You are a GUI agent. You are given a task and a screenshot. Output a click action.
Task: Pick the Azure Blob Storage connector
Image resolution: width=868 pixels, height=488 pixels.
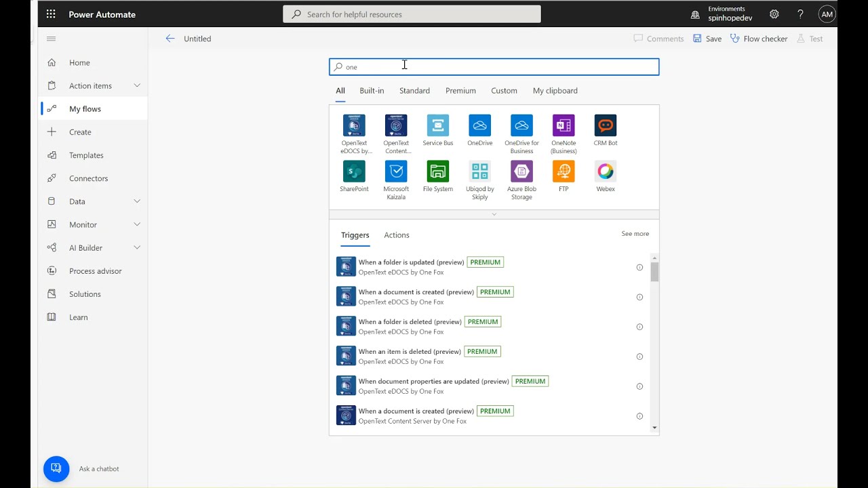[x=522, y=171]
